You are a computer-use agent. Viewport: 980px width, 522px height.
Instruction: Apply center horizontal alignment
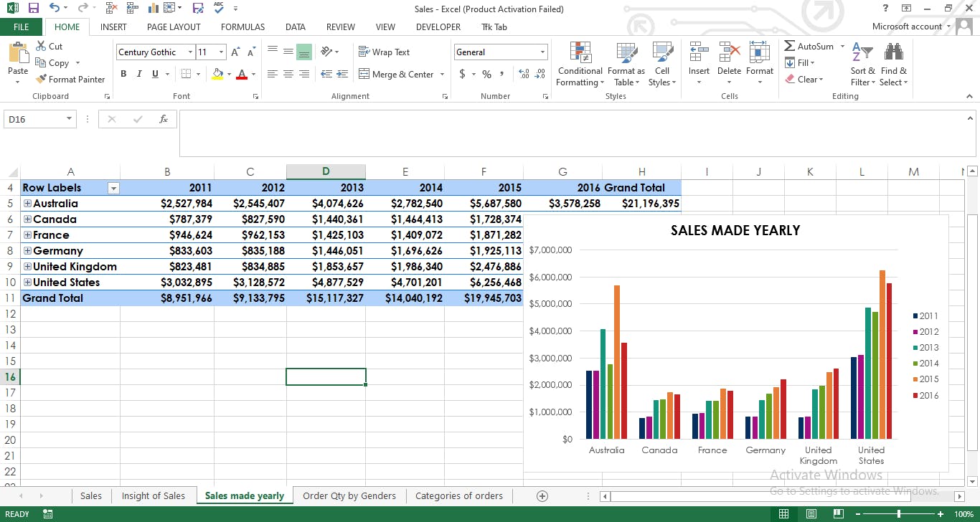(288, 74)
